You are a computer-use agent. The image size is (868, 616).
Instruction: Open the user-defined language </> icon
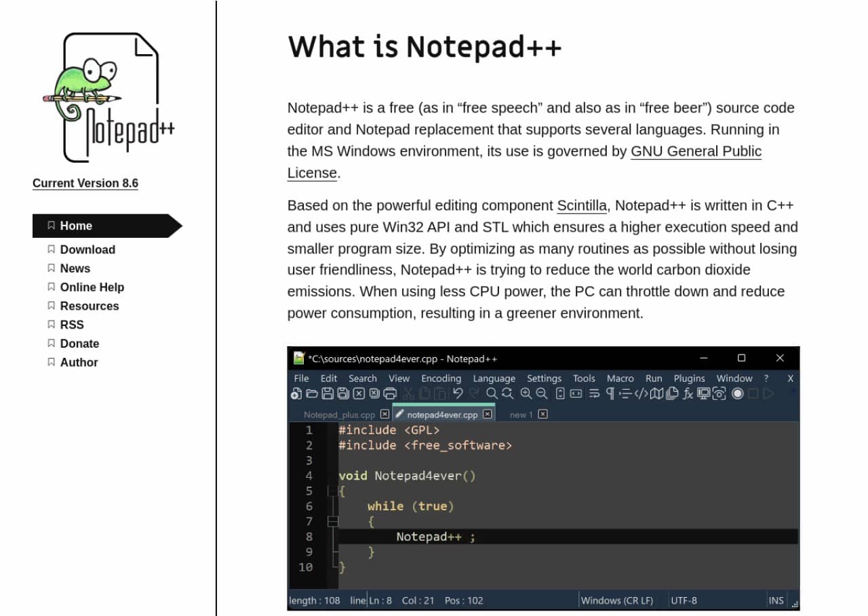(641, 393)
